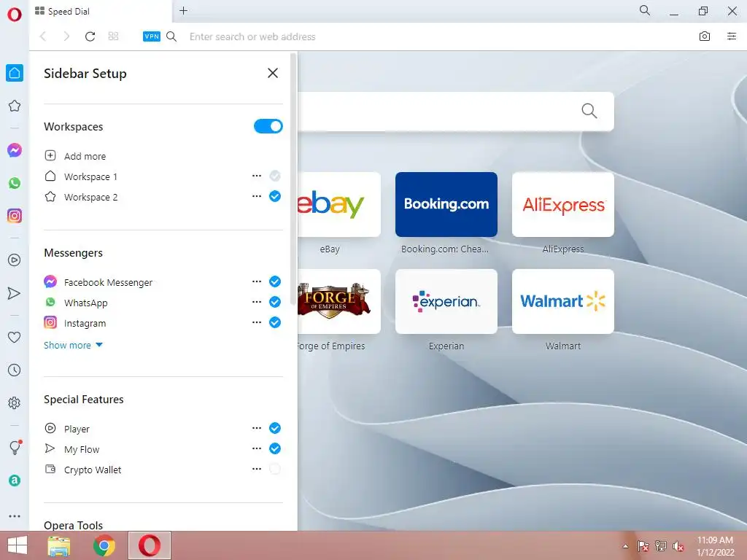Toggle the Workspaces switch off
Viewport: 747px width, 560px height.
[x=268, y=126]
